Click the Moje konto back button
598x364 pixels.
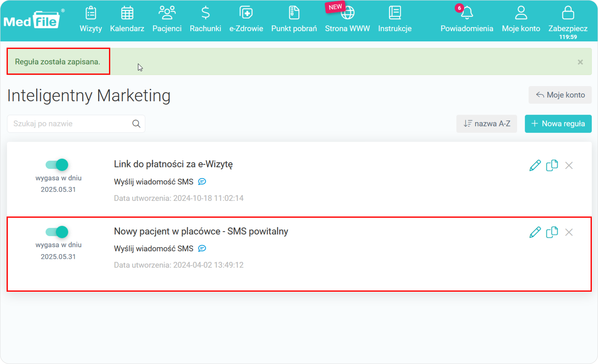pos(560,95)
